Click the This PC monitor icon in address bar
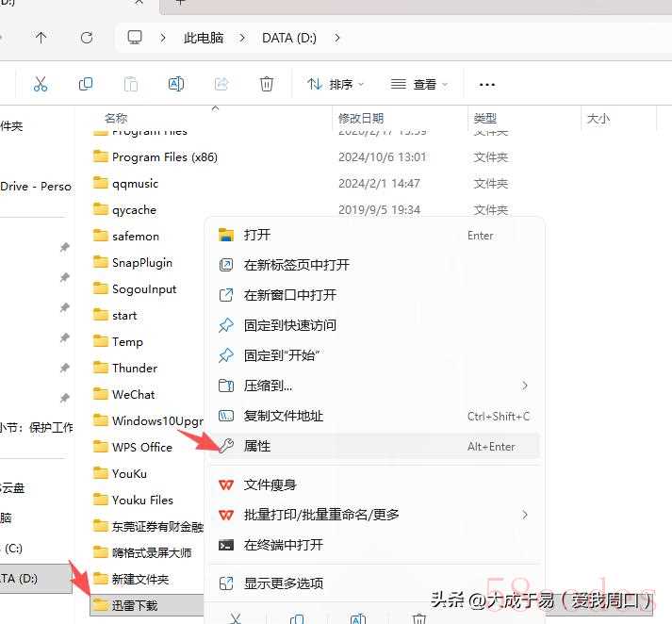Screen dimensions: 672x624 click(x=135, y=38)
